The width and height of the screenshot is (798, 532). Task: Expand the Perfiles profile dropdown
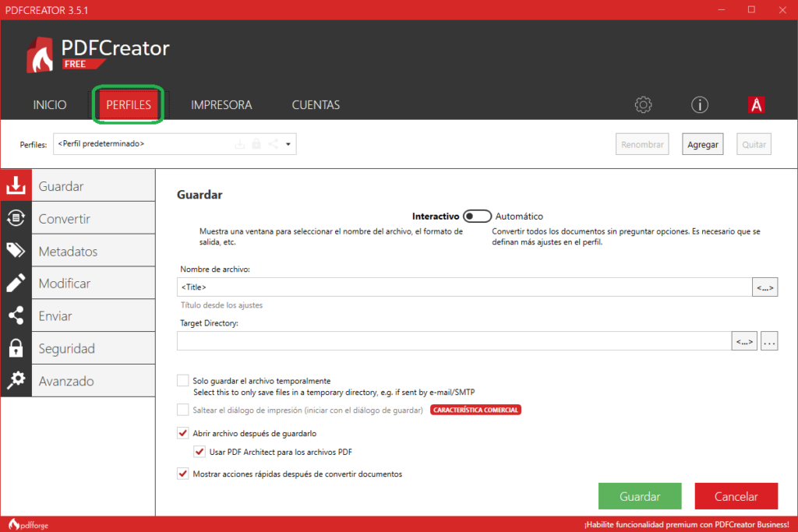pyautogui.click(x=288, y=144)
